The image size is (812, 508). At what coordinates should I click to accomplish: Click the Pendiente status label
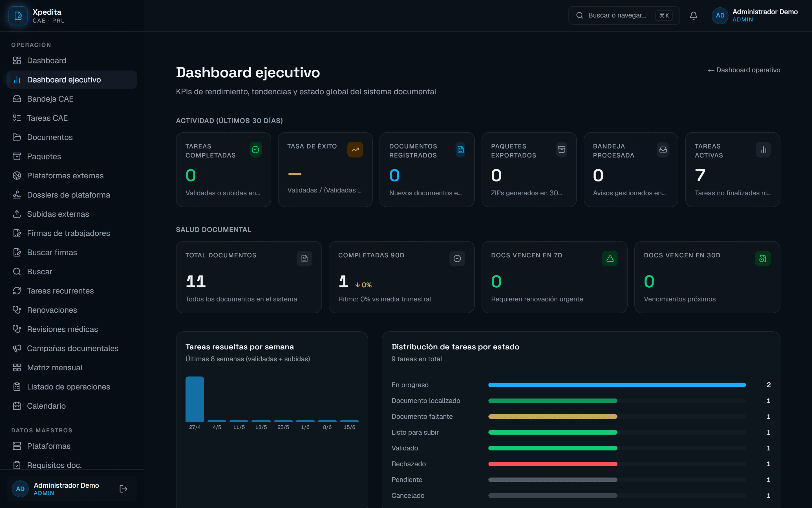407,479
